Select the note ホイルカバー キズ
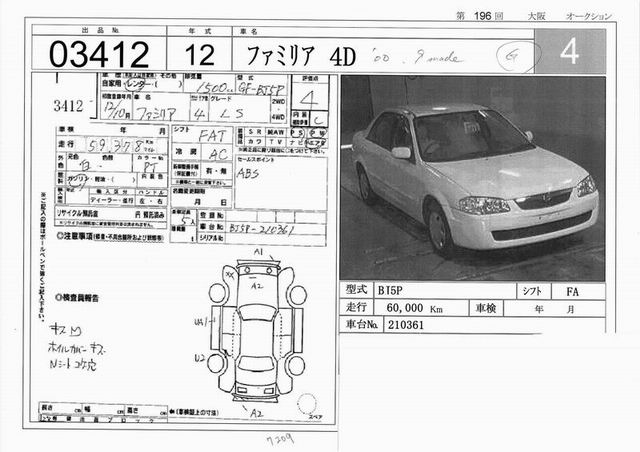The width and height of the screenshot is (640, 452). [x=78, y=347]
